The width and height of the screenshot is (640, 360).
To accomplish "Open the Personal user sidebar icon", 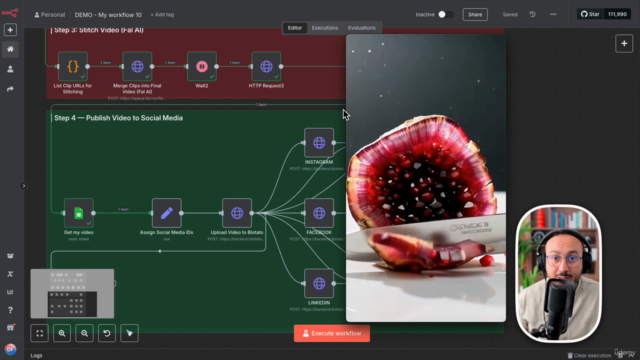I will (x=10, y=69).
